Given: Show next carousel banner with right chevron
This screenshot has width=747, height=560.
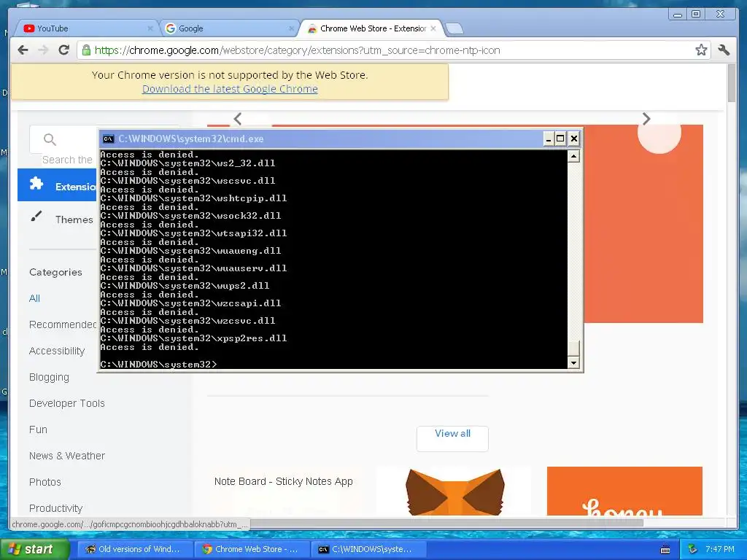Looking at the screenshot, I should coord(646,119).
